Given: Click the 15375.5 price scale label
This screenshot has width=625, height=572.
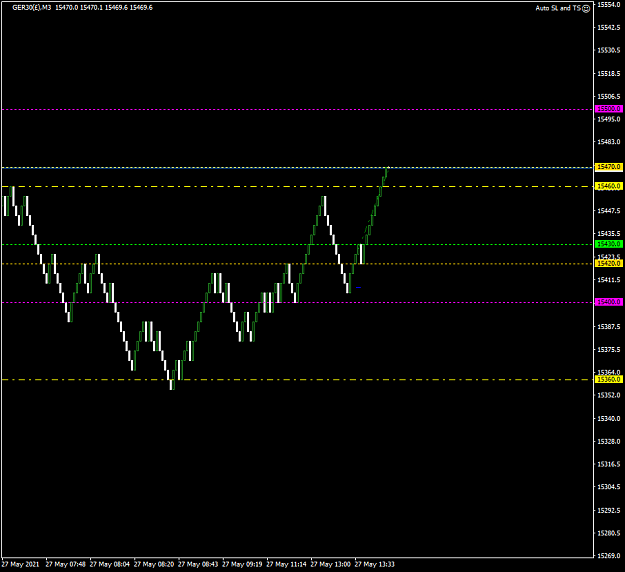Looking at the screenshot, I should (609, 350).
